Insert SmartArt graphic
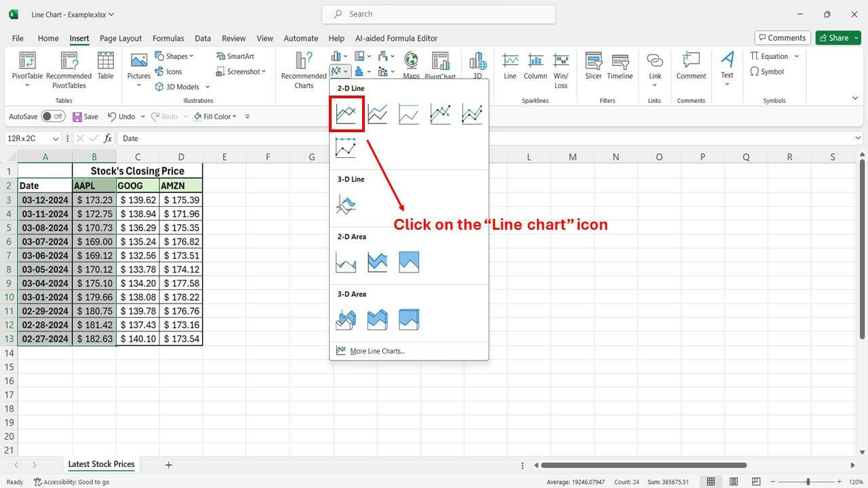This screenshot has height=488, width=868. coord(235,56)
